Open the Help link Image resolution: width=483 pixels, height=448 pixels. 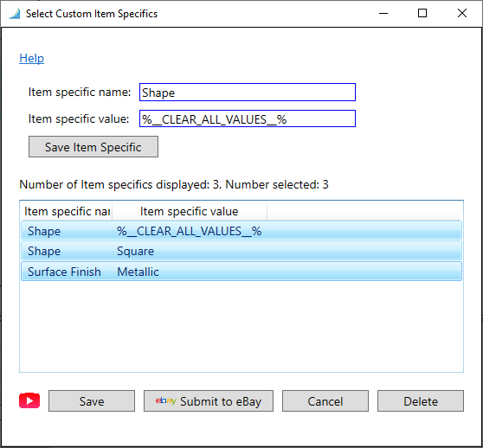31,58
